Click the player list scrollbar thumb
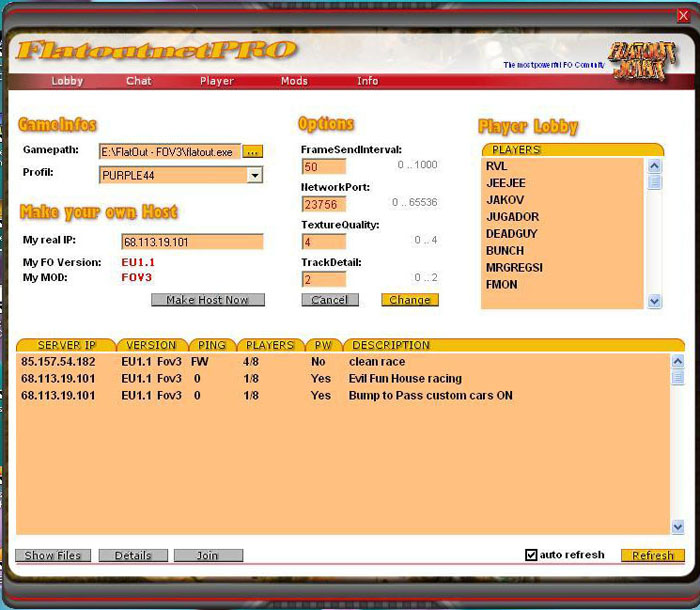The height and width of the screenshot is (610, 700). click(x=654, y=182)
